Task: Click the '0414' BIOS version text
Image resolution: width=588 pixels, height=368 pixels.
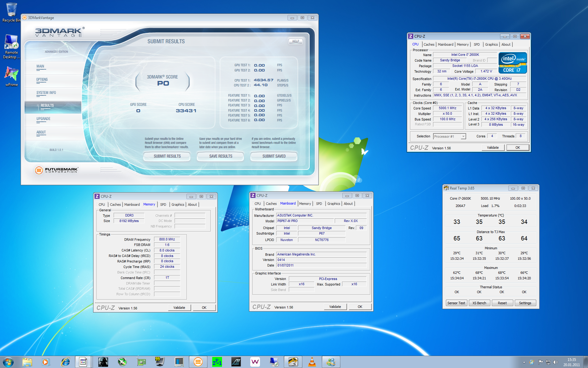Action: pos(281,260)
